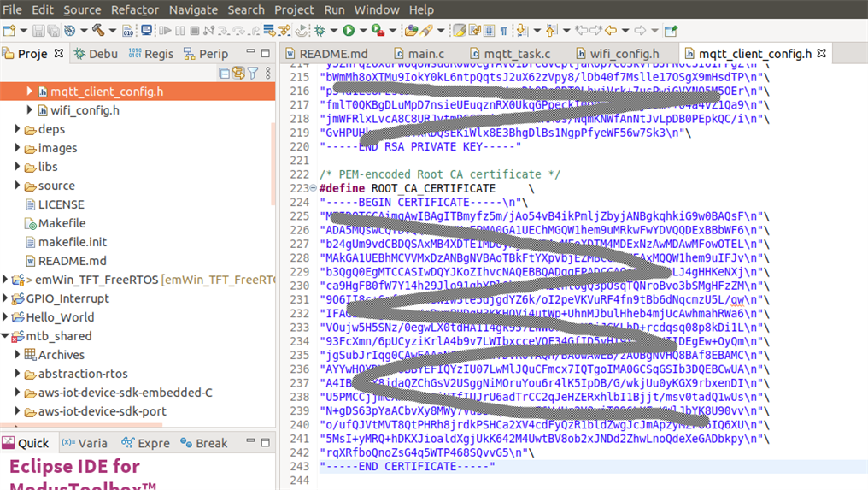Toggle Show Whitespace Characters pilcrow icon
Viewport: 868px width, 490px height.
point(503,31)
